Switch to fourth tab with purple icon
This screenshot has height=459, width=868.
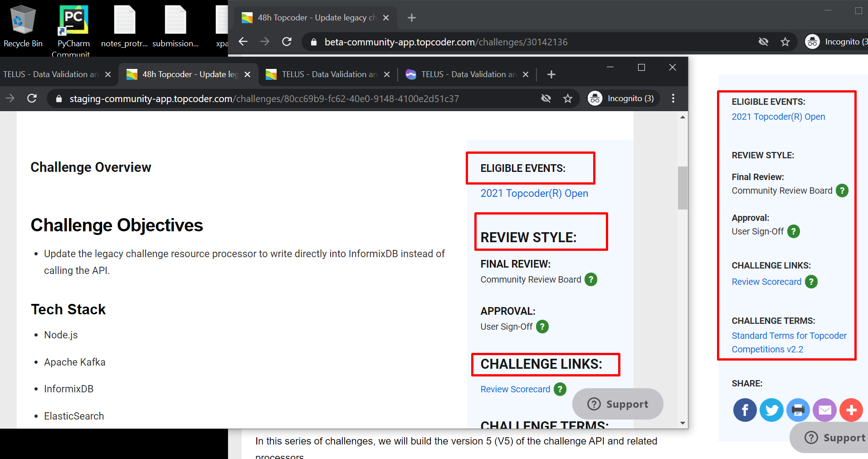pyautogui.click(x=467, y=74)
